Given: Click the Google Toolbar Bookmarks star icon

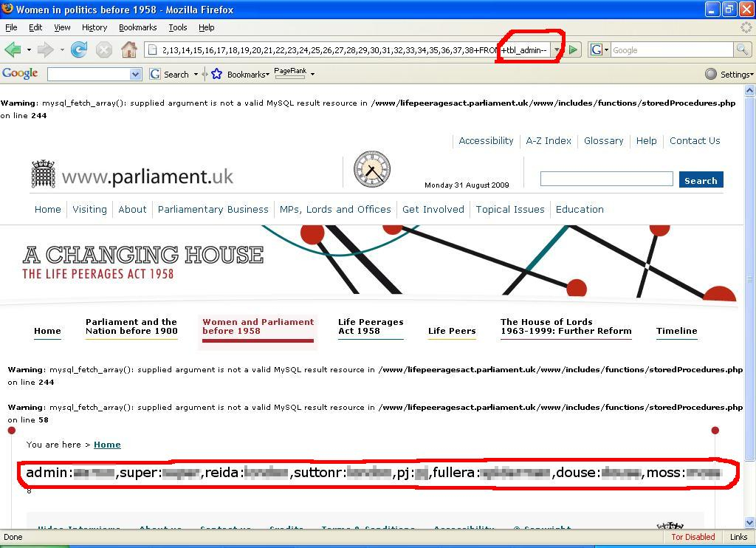Looking at the screenshot, I should click(216, 74).
